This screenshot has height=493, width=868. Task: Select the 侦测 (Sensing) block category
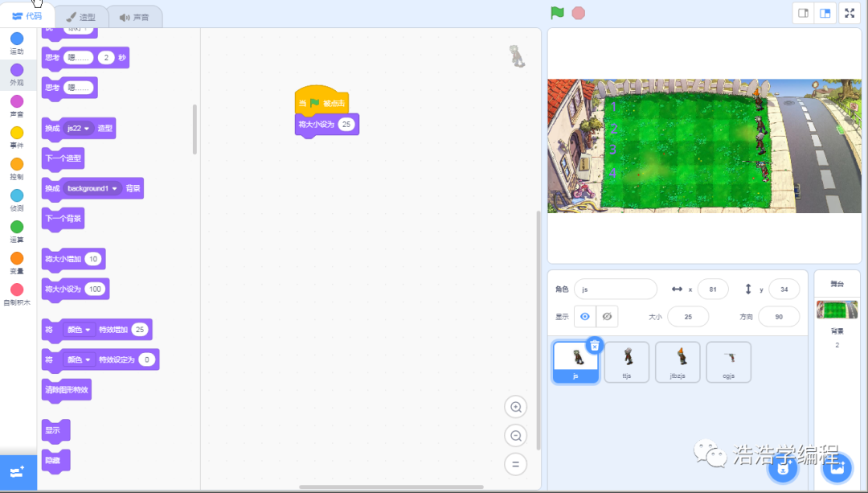[17, 200]
